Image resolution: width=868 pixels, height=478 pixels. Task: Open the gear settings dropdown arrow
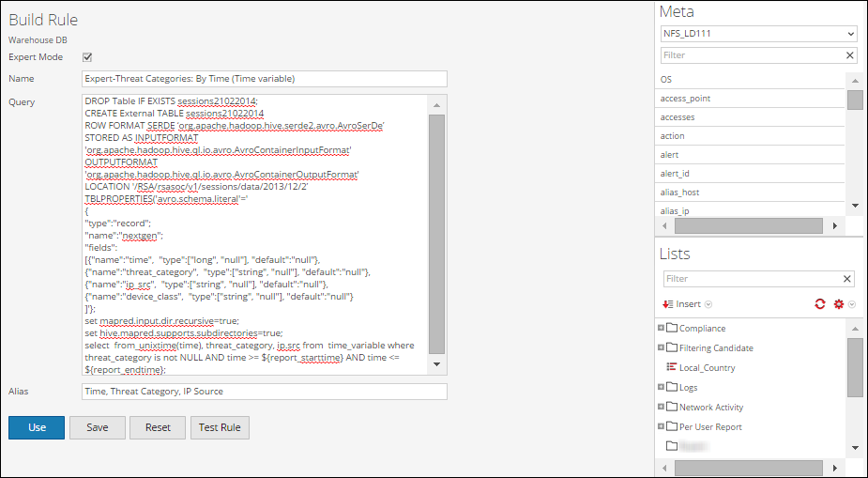pyautogui.click(x=852, y=304)
